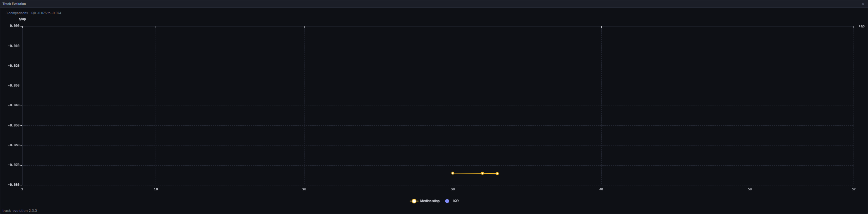Click the lap 50 x-axis tick label
The height and width of the screenshot is (214, 868).
click(x=750, y=189)
